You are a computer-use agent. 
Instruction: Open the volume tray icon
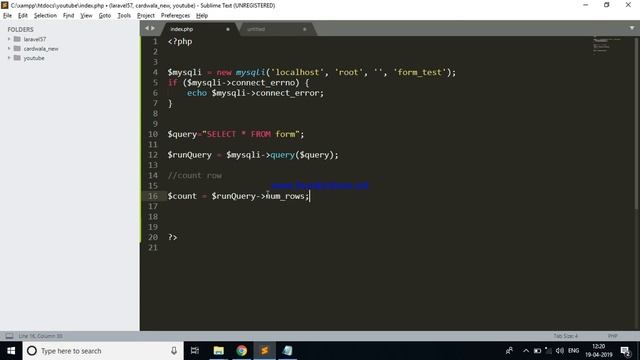coord(560,351)
